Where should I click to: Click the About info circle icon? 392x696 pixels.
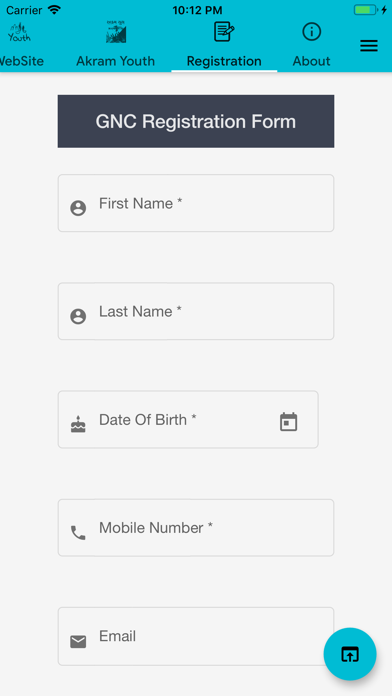(311, 32)
